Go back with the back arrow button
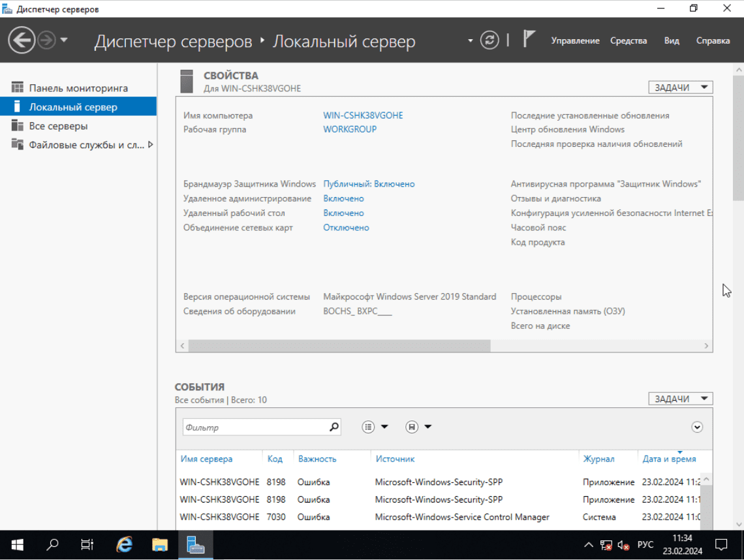Screen dimensions: 744x560 point(22,40)
